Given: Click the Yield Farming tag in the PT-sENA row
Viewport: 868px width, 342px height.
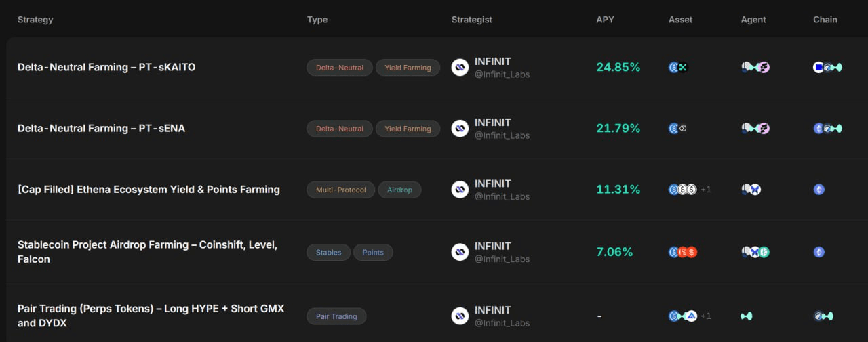Looking at the screenshot, I should tap(408, 129).
